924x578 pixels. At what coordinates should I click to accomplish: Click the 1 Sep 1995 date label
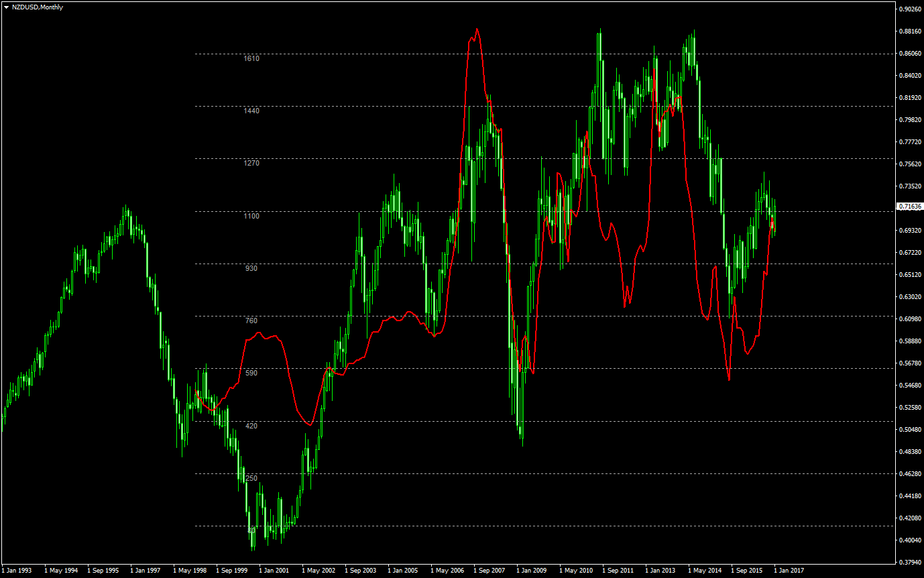[x=104, y=571]
